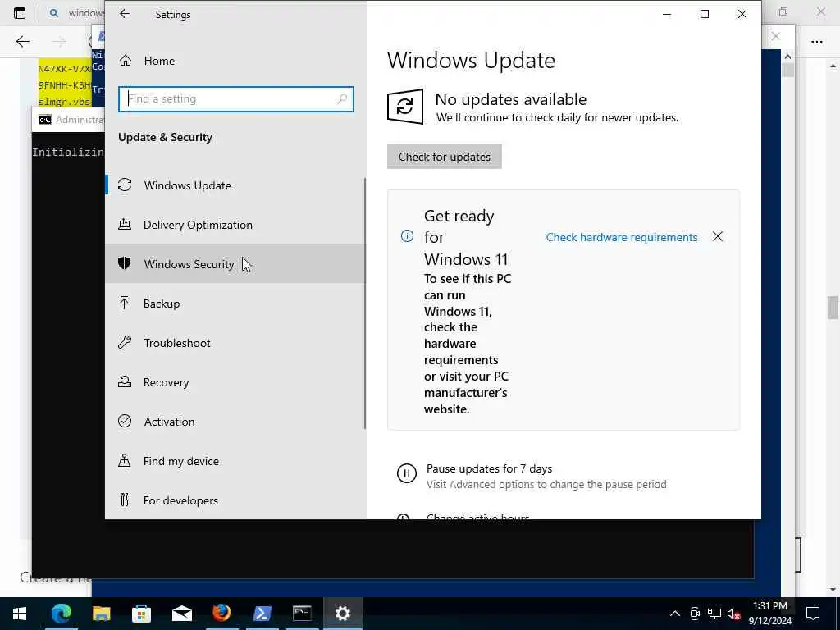
Task: Click Check for updates button
Action: pos(444,157)
